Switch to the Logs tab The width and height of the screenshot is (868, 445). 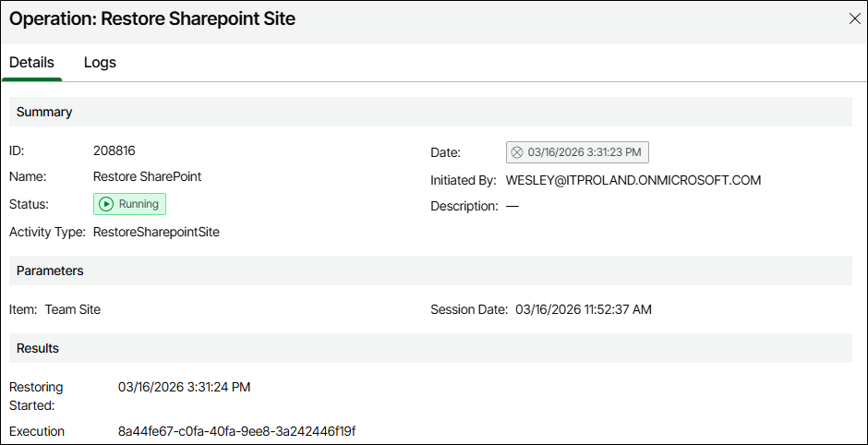[x=100, y=63]
